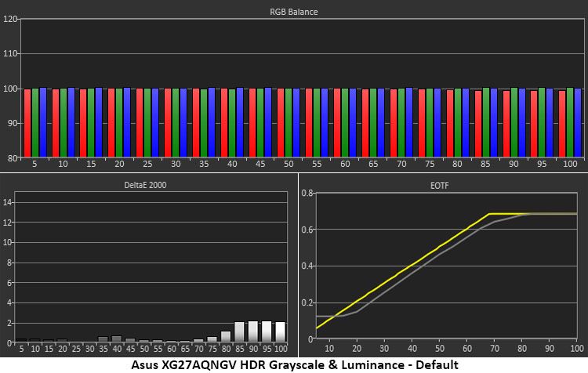This screenshot has height=373, width=588.
Task: Click the 4 label on DeltaE 2000 axis
Action: coord(9,303)
